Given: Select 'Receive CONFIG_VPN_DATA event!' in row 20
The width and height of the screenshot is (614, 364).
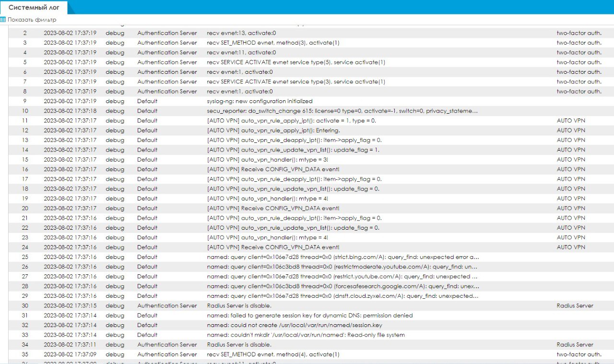Looking at the screenshot, I should [273, 208].
